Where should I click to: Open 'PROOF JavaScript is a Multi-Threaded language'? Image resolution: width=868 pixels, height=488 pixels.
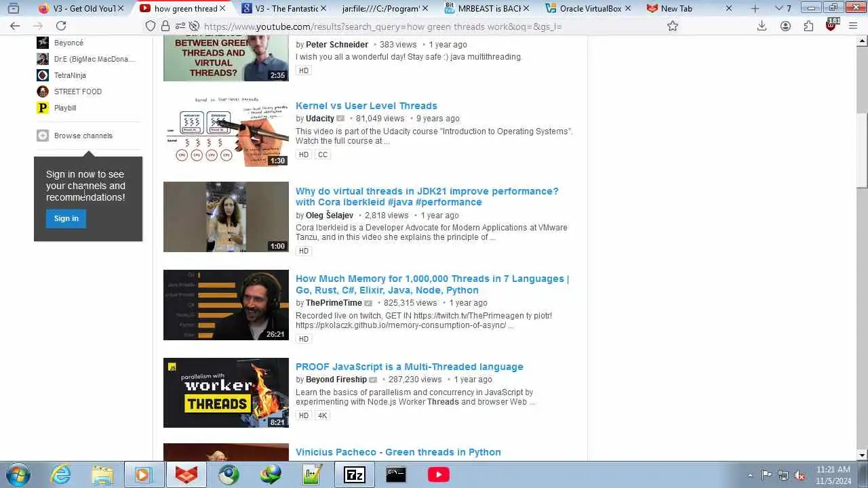tap(410, 367)
